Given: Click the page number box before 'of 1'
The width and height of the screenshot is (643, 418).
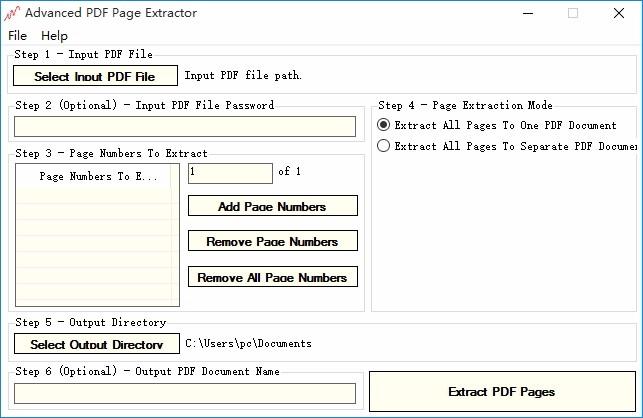Looking at the screenshot, I should click(230, 173).
